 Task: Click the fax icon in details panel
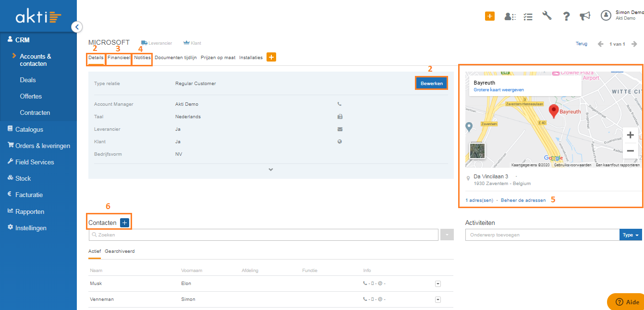point(340,116)
